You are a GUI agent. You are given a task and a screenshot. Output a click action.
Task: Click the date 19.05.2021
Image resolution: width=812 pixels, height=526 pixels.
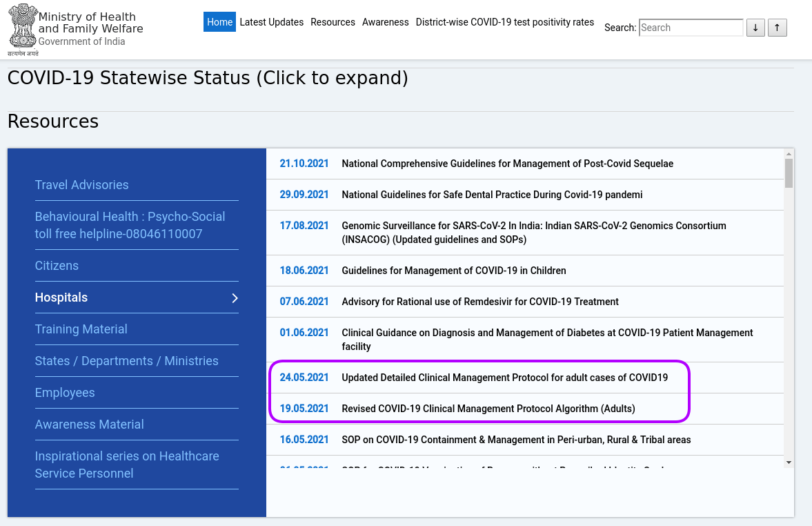pos(304,409)
